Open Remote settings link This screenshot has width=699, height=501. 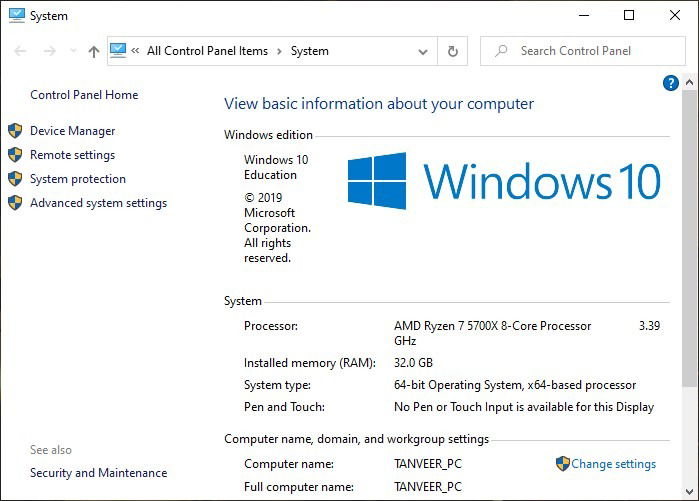click(x=73, y=155)
